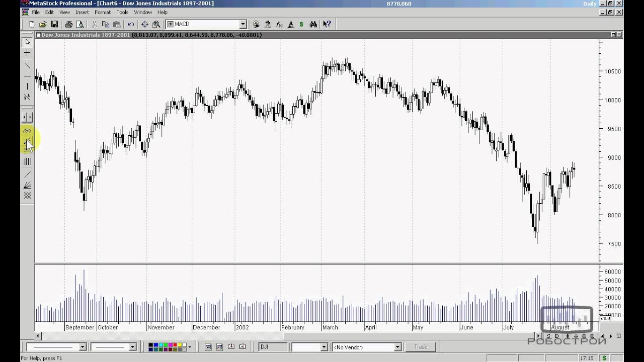
Task: Click the crosshair Choose Security icon
Action: (x=145, y=24)
